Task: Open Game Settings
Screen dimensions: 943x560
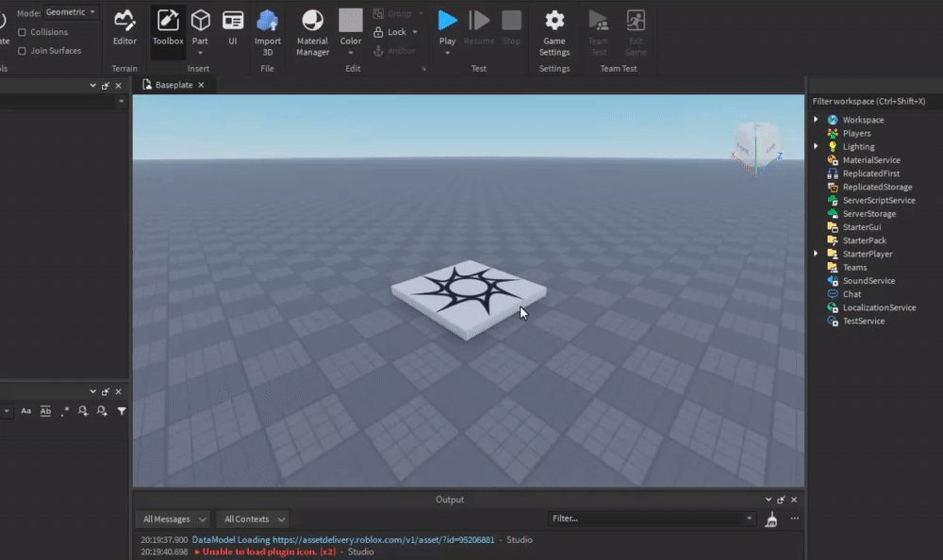Action: tap(554, 33)
